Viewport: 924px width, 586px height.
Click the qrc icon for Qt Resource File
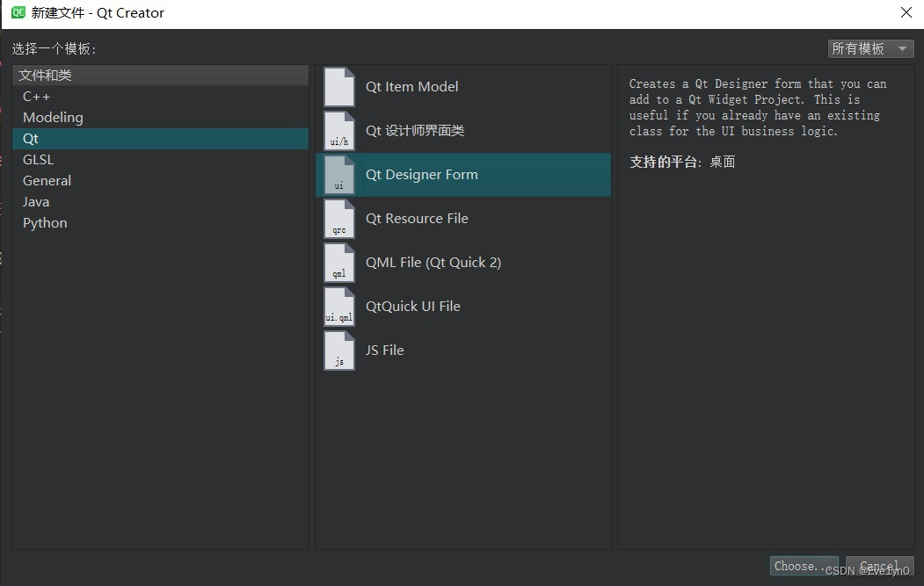pyautogui.click(x=338, y=218)
